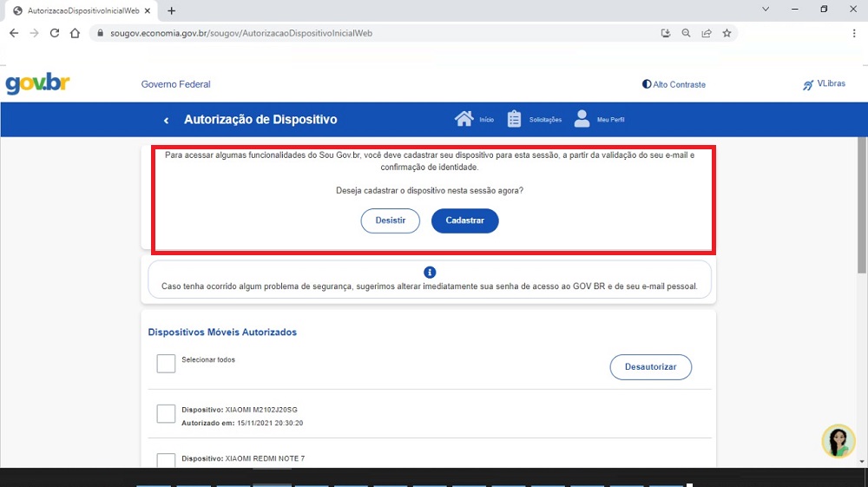The height and width of the screenshot is (487, 868).
Task: Click the Início home icon
Action: [x=464, y=120]
